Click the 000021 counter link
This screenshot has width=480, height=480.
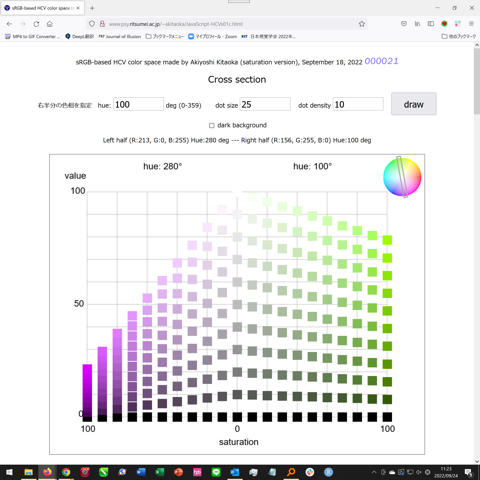[x=381, y=61]
